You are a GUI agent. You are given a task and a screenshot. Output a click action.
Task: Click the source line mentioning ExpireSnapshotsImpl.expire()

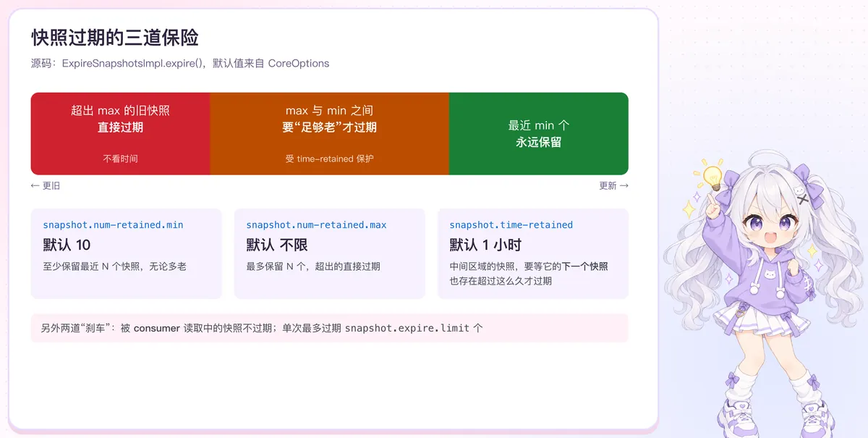(180, 63)
